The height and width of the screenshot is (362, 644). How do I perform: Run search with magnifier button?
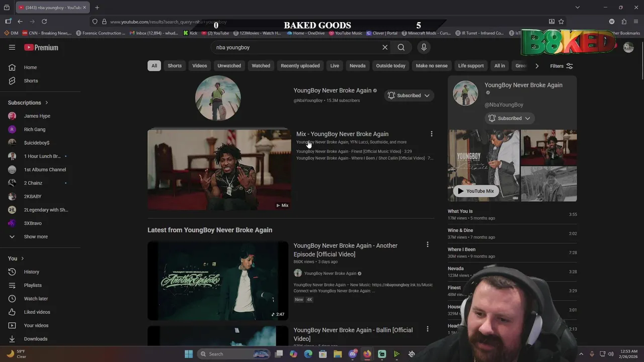pyautogui.click(x=401, y=47)
